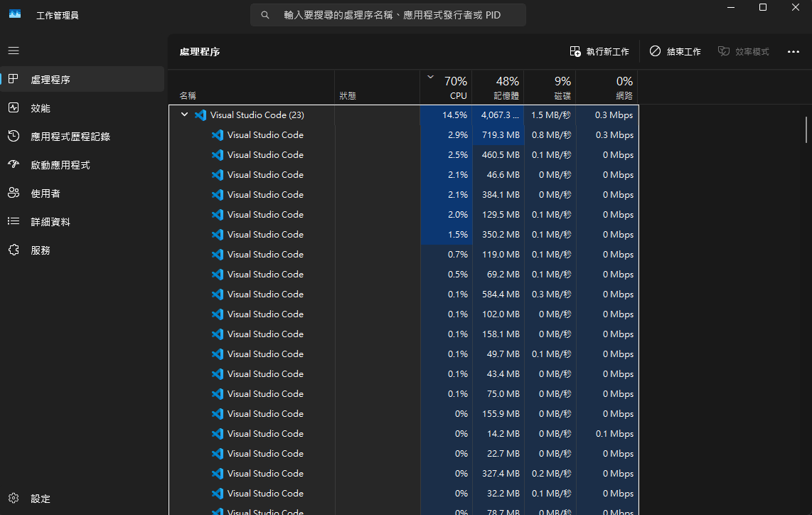Image resolution: width=812 pixels, height=515 pixels.
Task: Sort by 名稱 (Name) column header
Action: point(252,87)
